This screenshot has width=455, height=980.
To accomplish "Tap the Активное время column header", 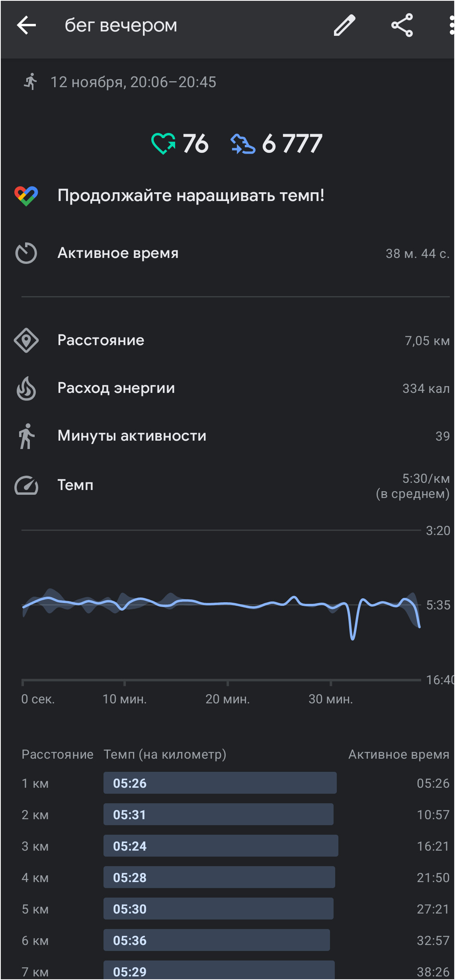I will pos(399,754).
